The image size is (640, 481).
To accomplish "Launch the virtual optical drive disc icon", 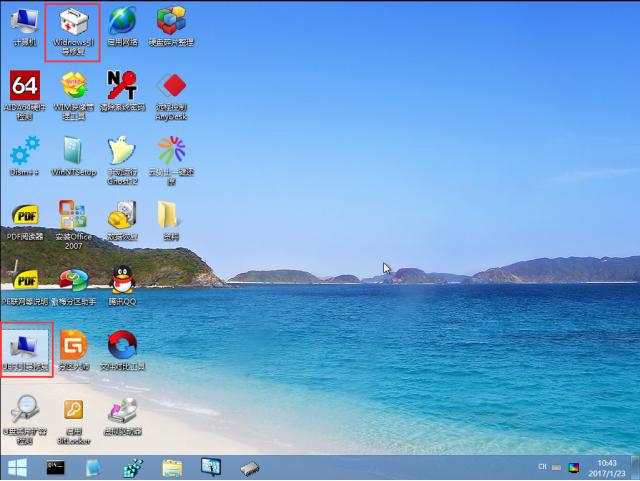I will point(122,415).
